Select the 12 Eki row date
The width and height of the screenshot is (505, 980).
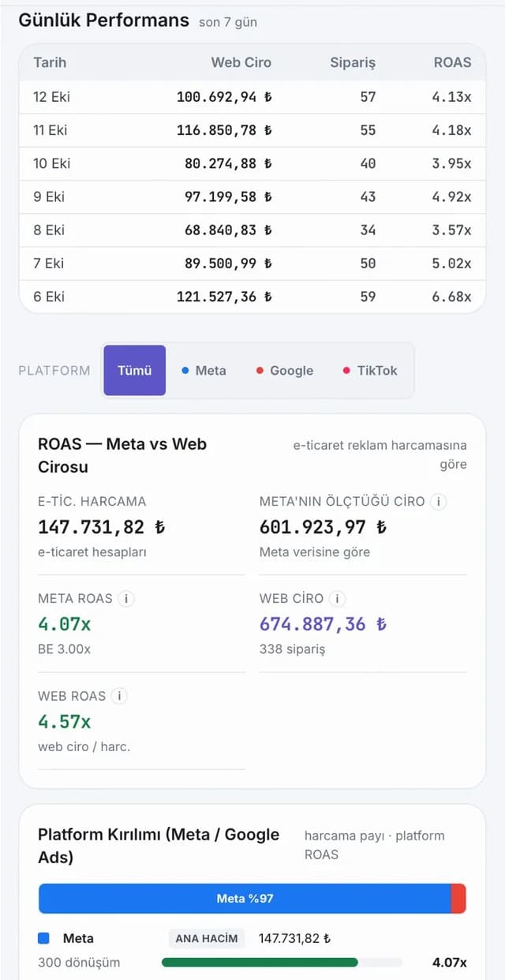51,97
